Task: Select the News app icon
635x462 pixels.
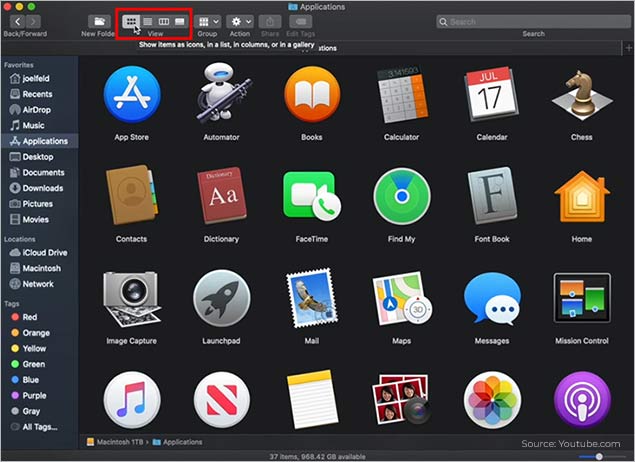Action: click(222, 400)
